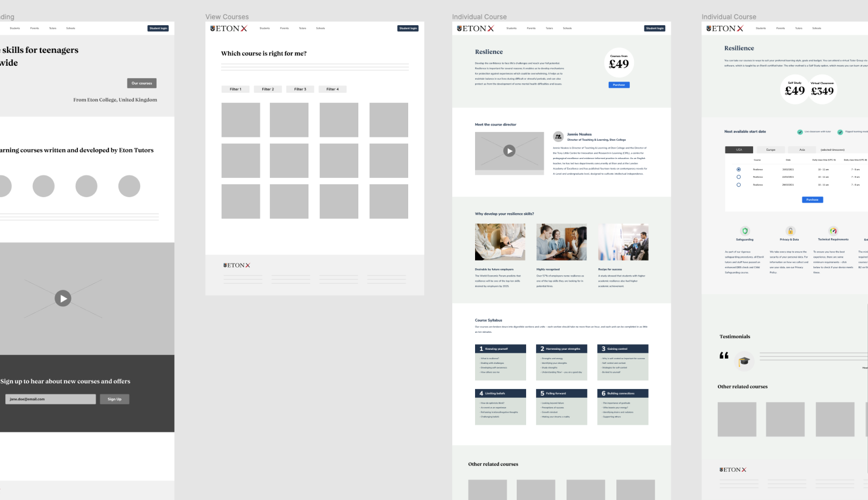Play the large video on the landing page
This screenshot has width=868, height=500.
click(x=63, y=298)
